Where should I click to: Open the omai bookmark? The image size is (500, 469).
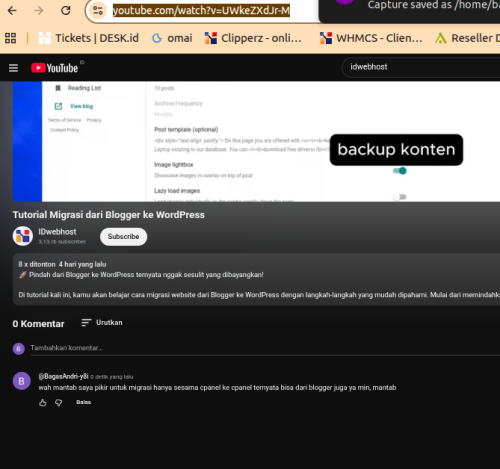coord(172,38)
